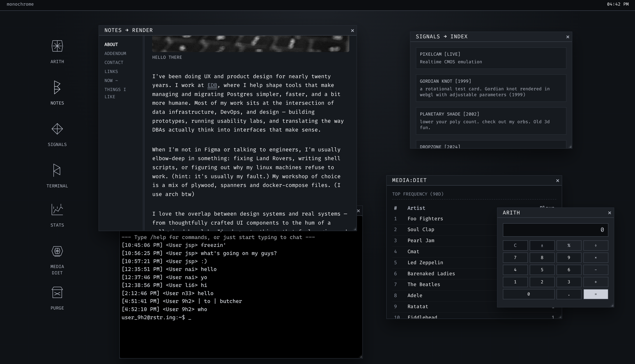Open the DROPZONE [2024] signal card

click(491, 145)
